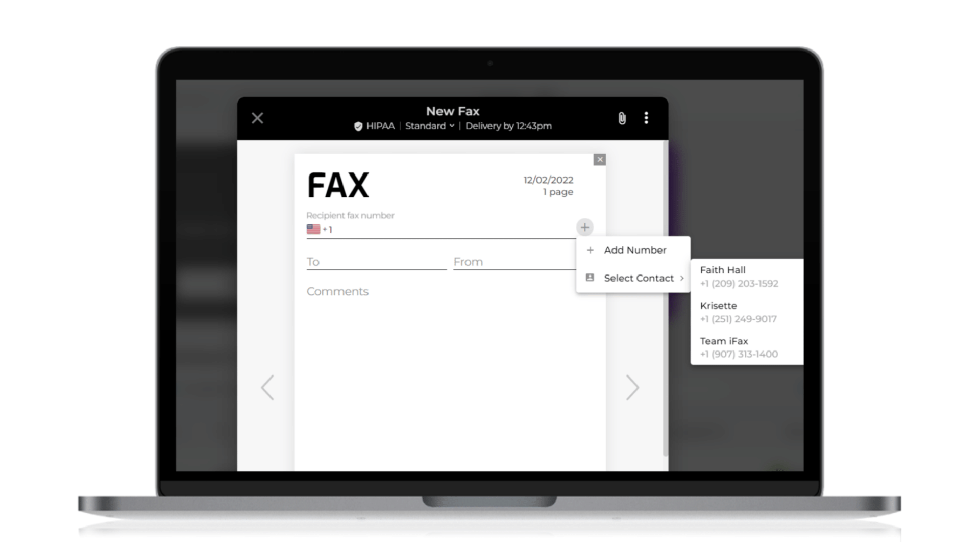Click the left navigation arrow icon
980x551 pixels.
coord(268,388)
